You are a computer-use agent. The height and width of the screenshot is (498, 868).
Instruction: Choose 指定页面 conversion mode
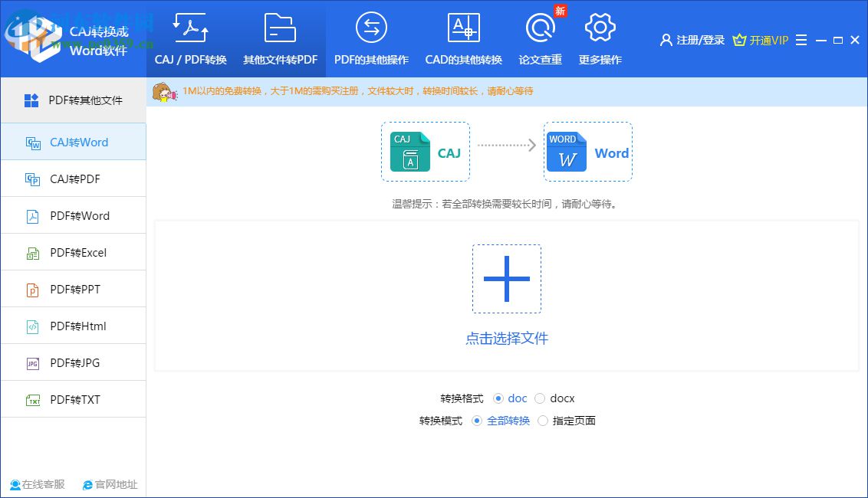pos(544,421)
